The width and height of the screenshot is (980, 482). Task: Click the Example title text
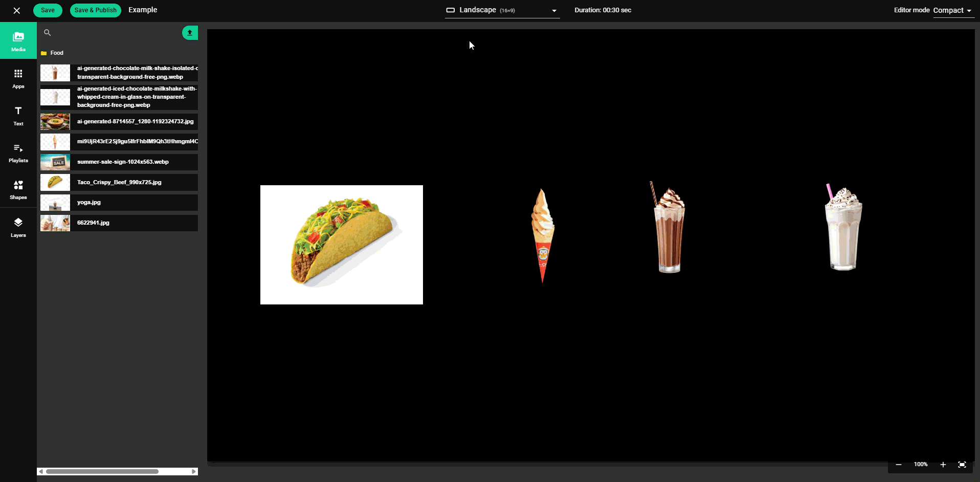point(143,10)
